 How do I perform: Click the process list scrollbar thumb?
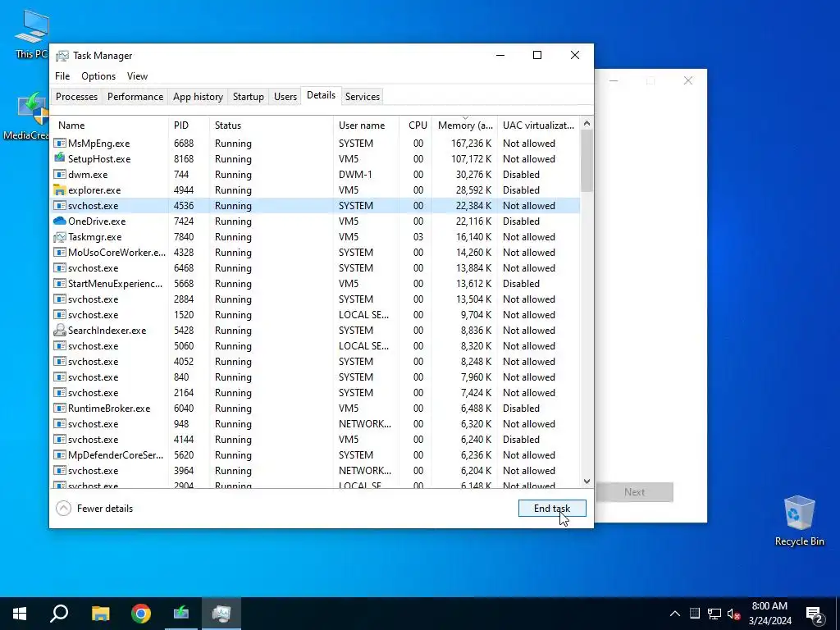[x=587, y=160]
